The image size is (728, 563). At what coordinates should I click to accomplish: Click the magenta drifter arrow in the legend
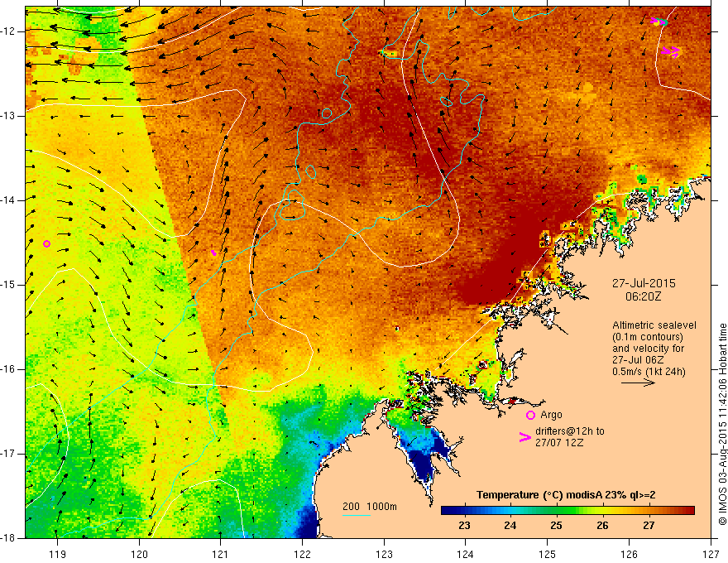[x=525, y=436]
